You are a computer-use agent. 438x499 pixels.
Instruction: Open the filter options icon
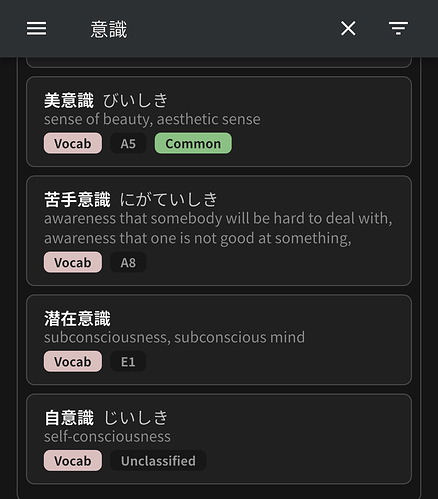pos(398,28)
